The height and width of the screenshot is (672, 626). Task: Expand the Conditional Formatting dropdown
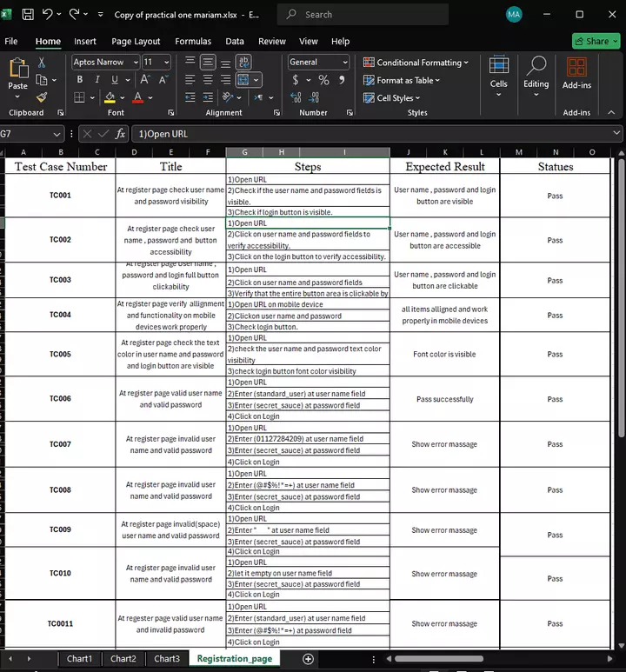(x=416, y=63)
